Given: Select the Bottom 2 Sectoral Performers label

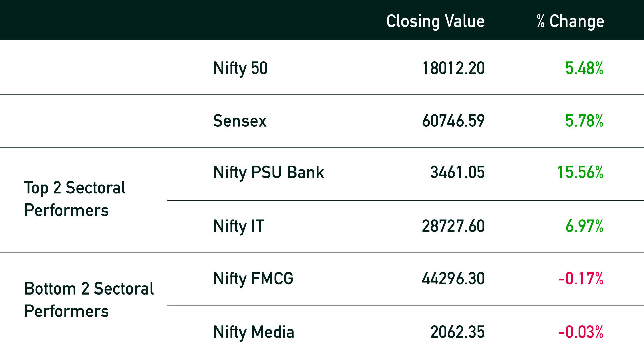Looking at the screenshot, I should [x=89, y=300].
